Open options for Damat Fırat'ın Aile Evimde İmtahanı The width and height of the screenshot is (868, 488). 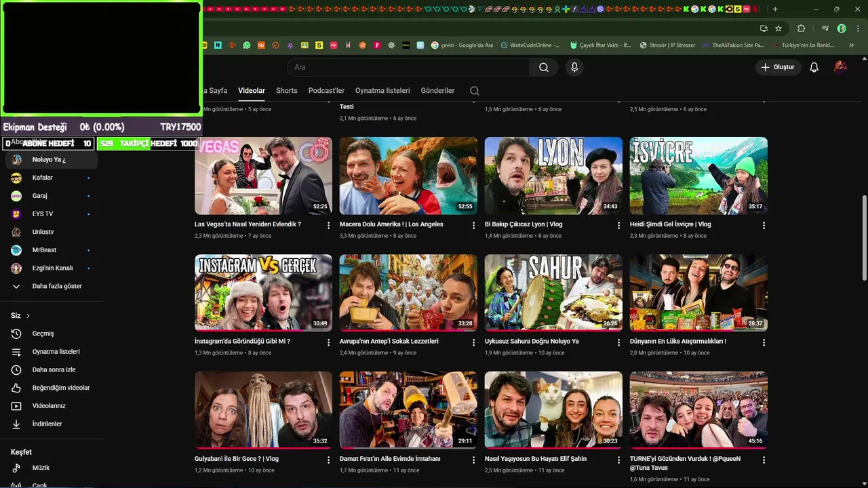[x=474, y=460]
